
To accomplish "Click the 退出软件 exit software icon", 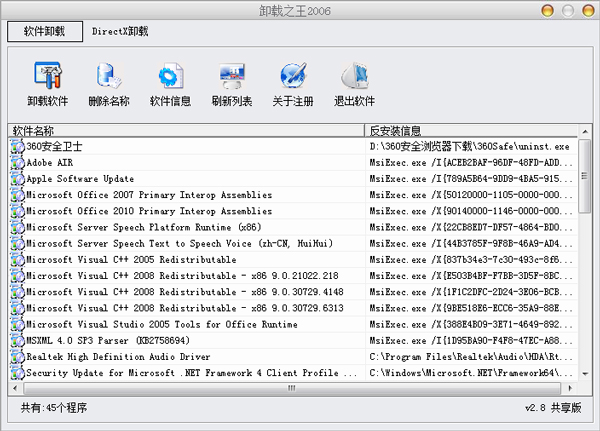I will pos(354,75).
